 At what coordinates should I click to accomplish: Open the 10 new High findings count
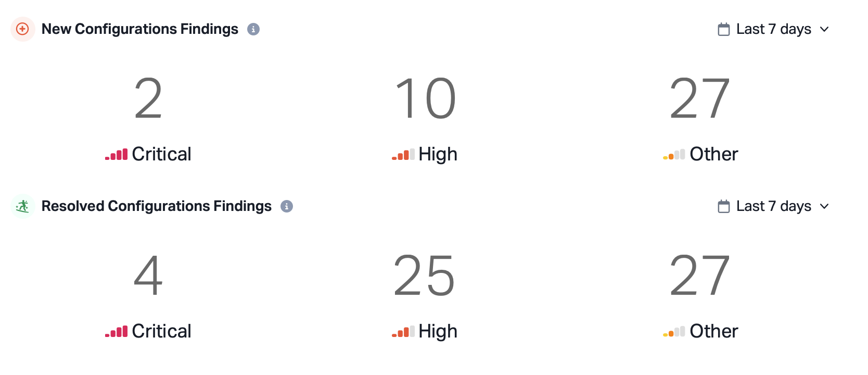(x=425, y=98)
